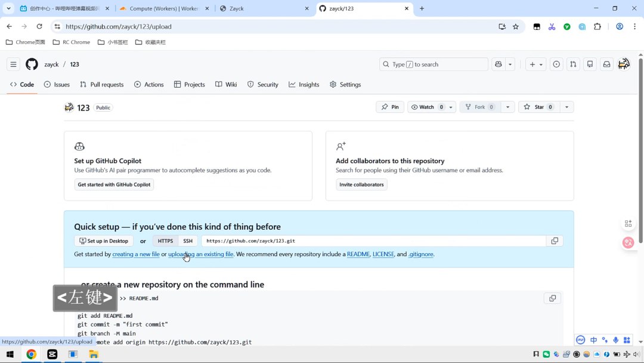The image size is (644, 363).
Task: Open pull requests icon in top header
Action: (573, 64)
